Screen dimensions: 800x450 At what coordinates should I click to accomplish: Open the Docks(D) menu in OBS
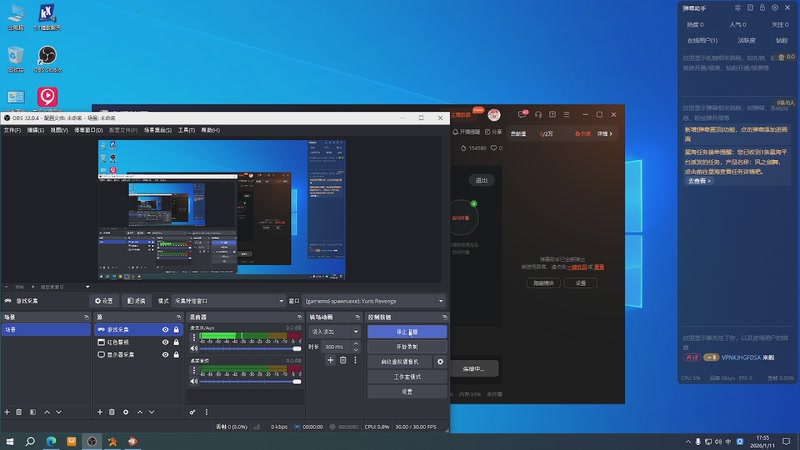88,130
